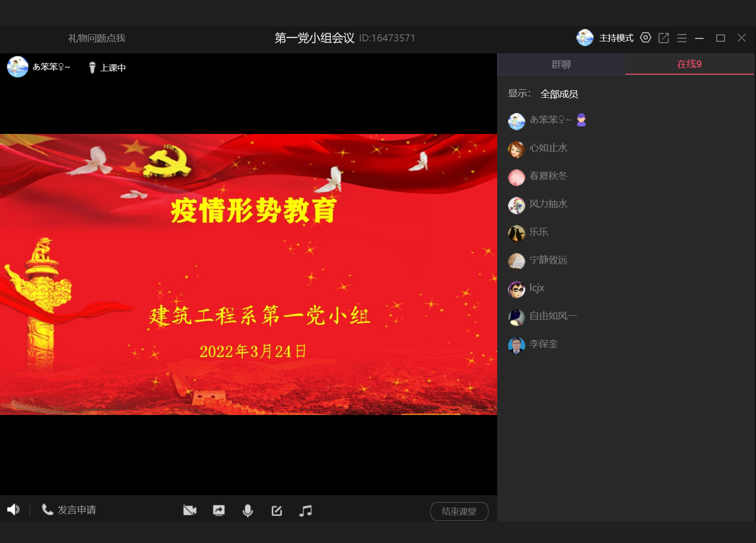Screen dimensions: 756x543
Task: Open the music note icon
Action: click(x=306, y=510)
